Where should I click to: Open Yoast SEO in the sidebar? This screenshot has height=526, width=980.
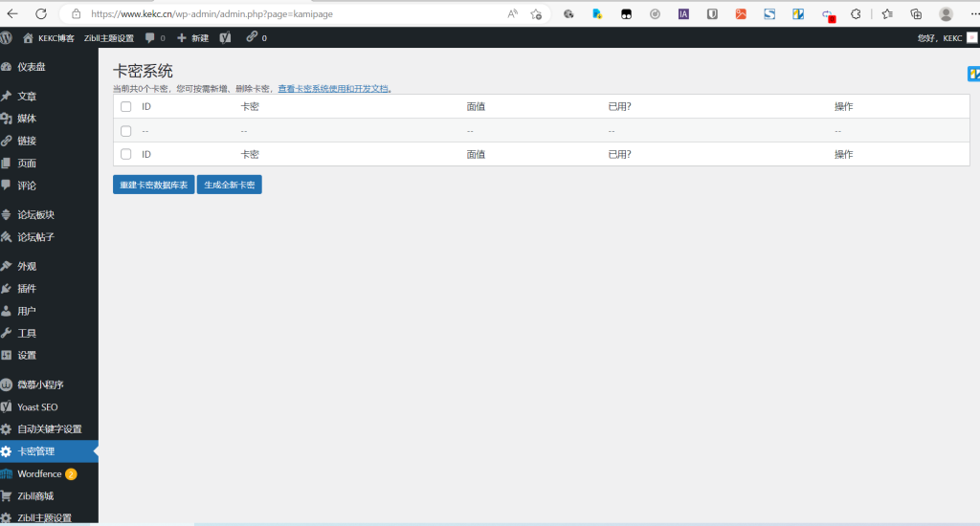point(37,407)
